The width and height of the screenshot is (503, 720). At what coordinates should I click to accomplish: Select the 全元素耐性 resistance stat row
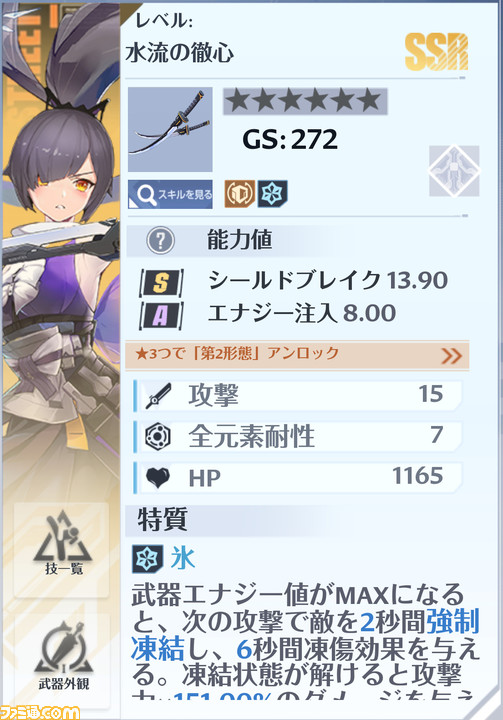point(297,435)
